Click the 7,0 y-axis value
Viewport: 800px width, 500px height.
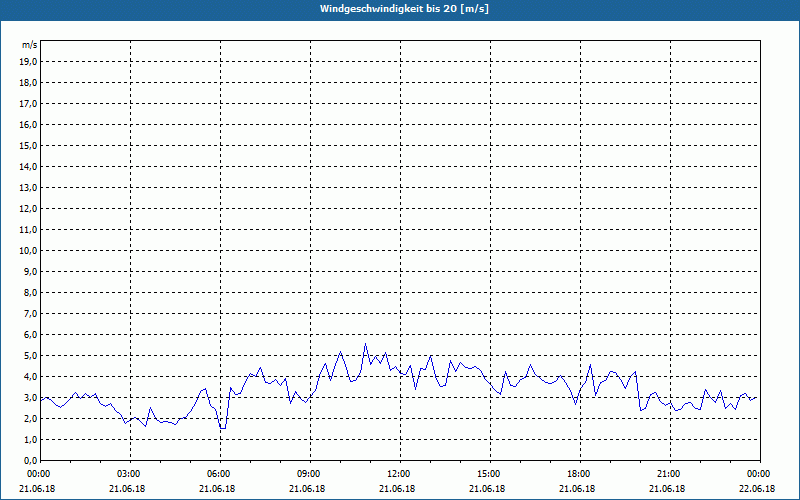tap(30, 313)
